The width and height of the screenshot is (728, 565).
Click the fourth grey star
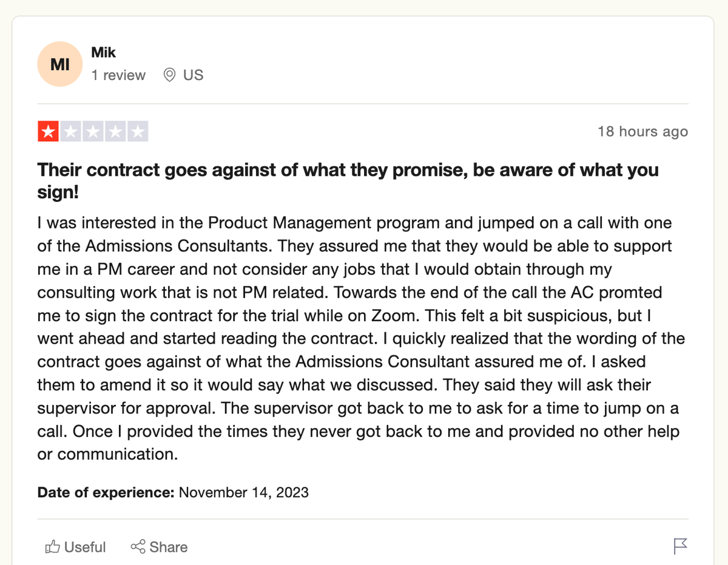(115, 132)
